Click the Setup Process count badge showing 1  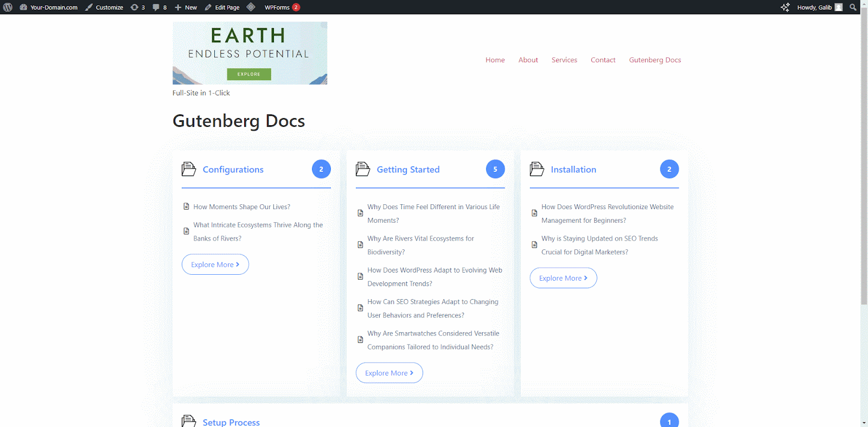pos(669,420)
